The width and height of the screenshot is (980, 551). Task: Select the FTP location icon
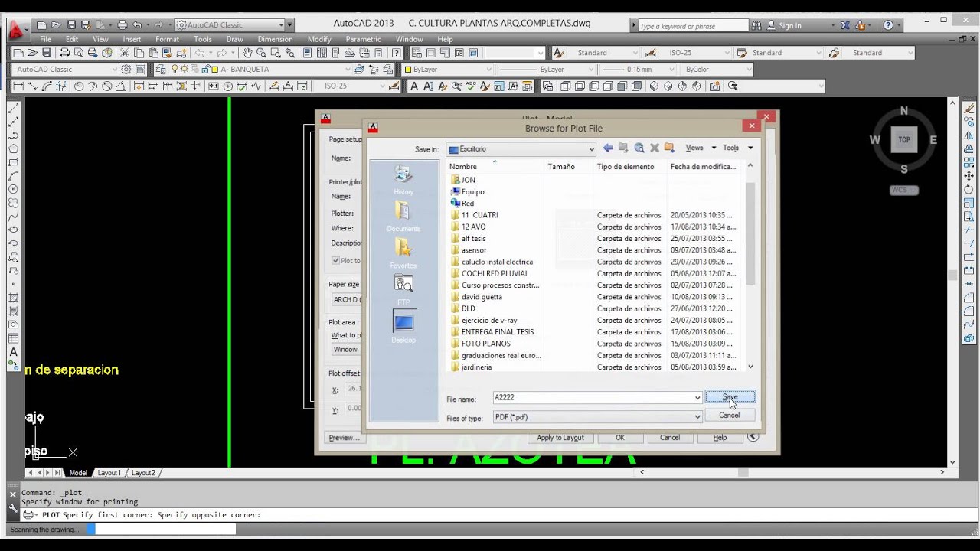pos(403,289)
